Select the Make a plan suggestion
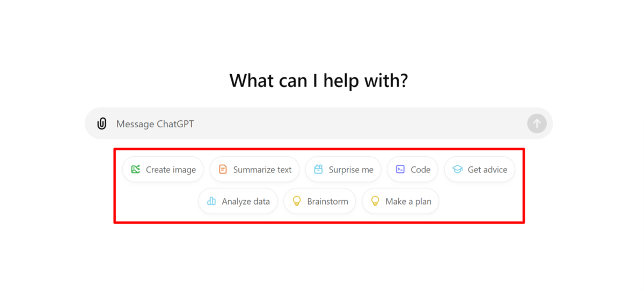The height and width of the screenshot is (291, 644). tap(408, 202)
